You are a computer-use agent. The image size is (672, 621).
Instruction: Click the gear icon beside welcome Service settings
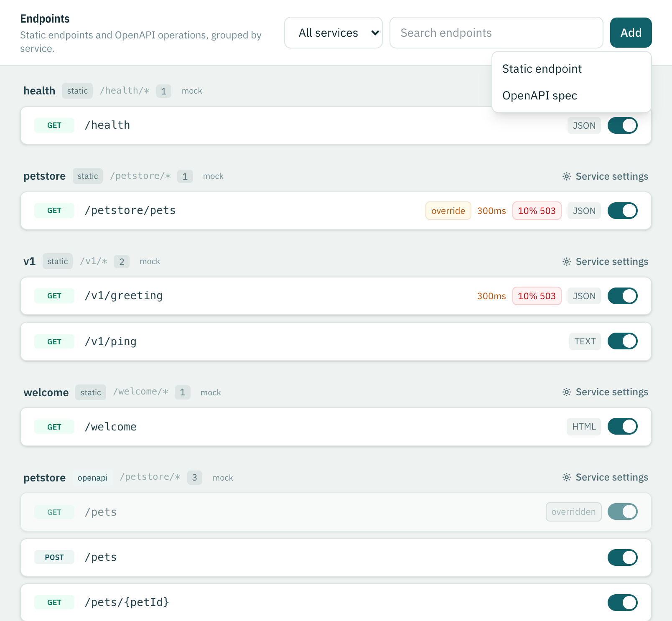(566, 392)
